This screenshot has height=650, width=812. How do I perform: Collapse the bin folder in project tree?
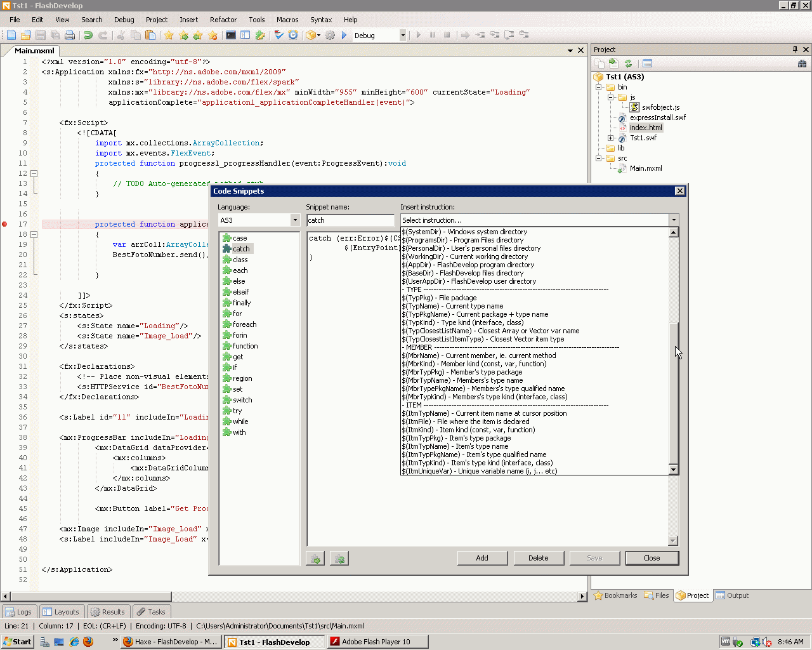click(x=598, y=87)
